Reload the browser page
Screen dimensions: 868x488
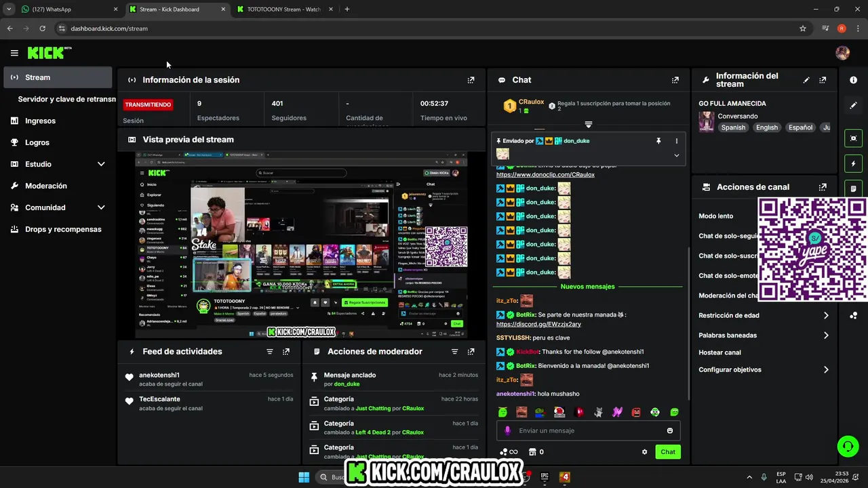(x=43, y=28)
